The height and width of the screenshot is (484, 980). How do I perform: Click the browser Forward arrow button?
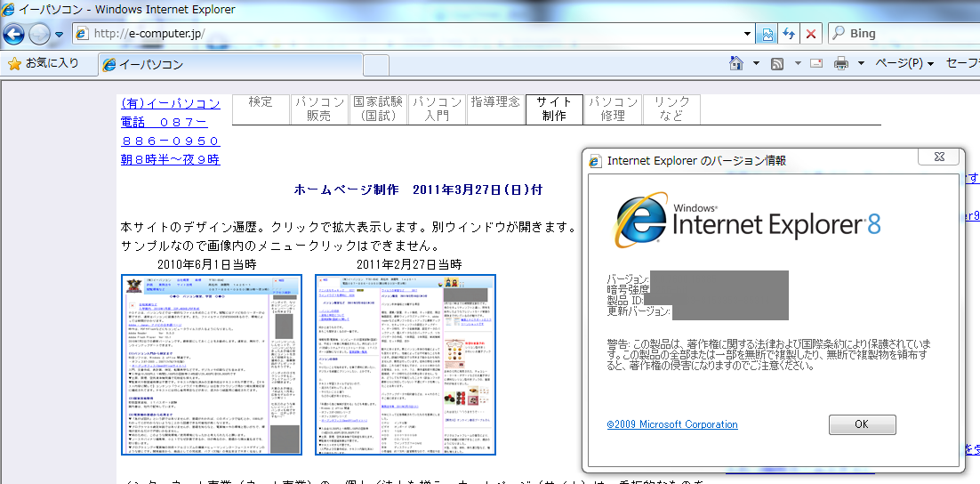click(40, 34)
